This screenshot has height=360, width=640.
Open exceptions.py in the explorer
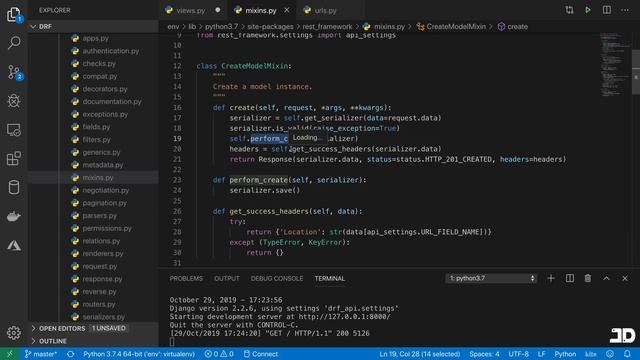105,114
